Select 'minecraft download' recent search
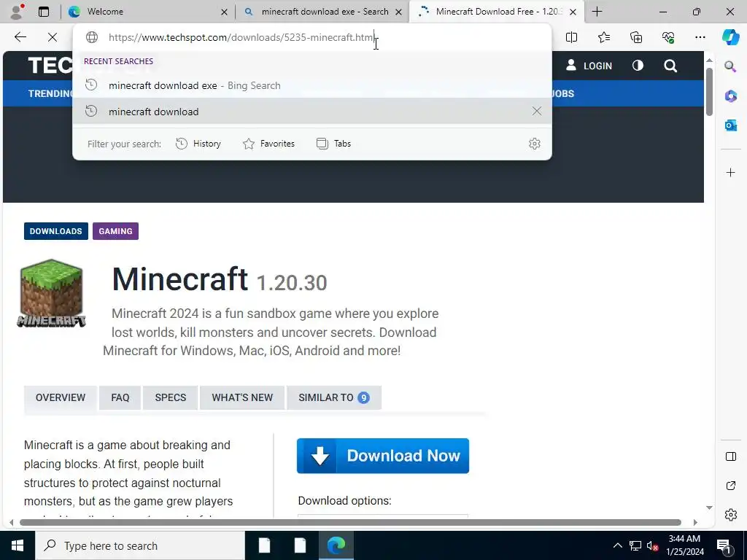This screenshot has width=747, height=560. pyautogui.click(x=312, y=112)
